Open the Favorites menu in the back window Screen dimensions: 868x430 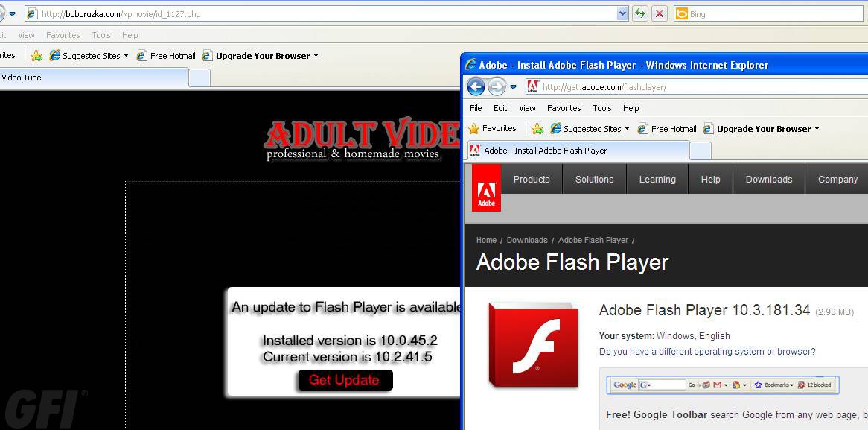point(63,35)
